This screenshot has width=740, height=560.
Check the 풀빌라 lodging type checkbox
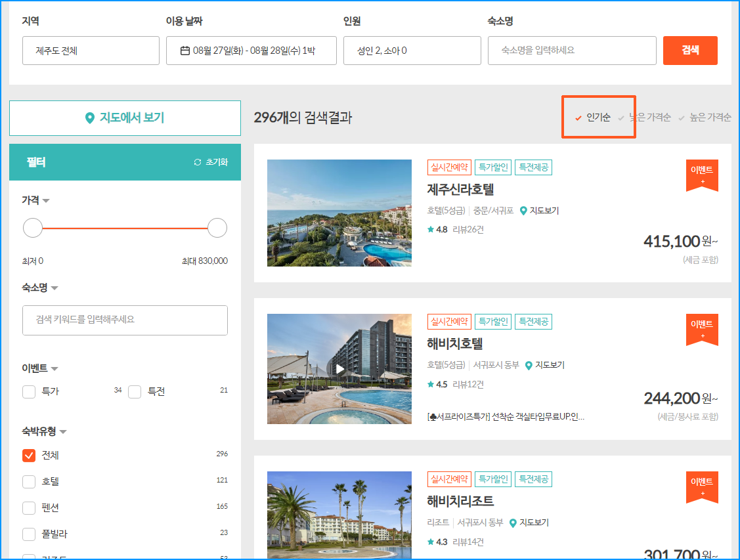pos(29,534)
